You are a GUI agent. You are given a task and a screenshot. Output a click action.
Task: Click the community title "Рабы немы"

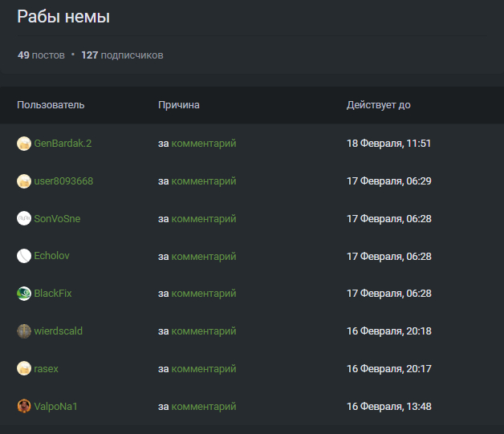pyautogui.click(x=63, y=17)
